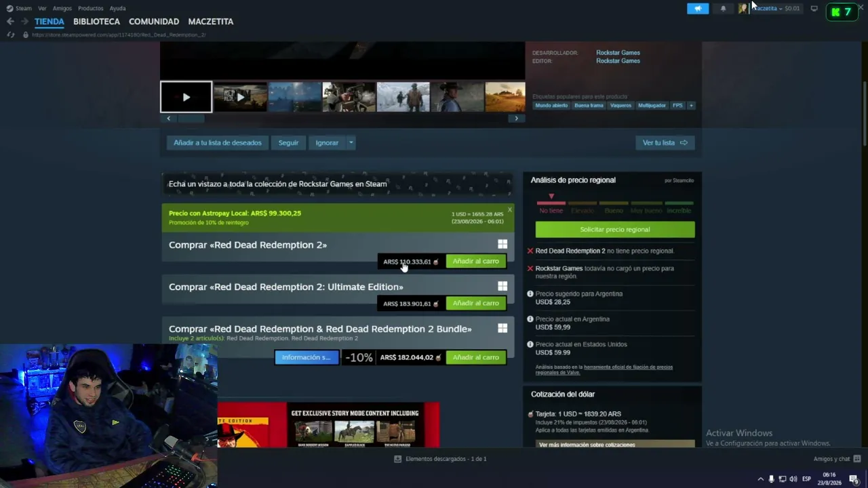Click the Ignorar button
The image size is (868, 488).
point(327,143)
